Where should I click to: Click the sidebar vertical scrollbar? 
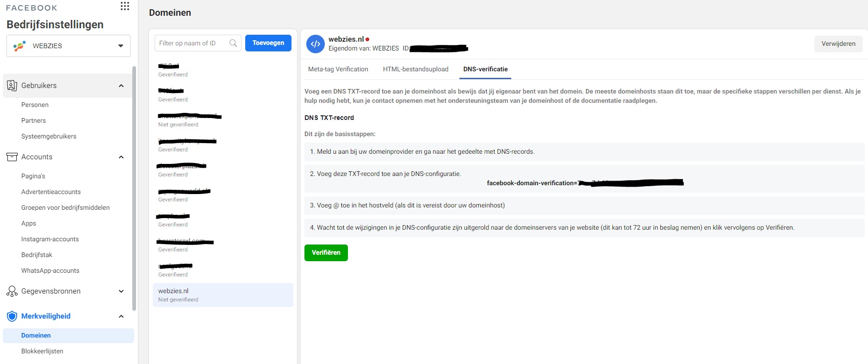(134, 188)
